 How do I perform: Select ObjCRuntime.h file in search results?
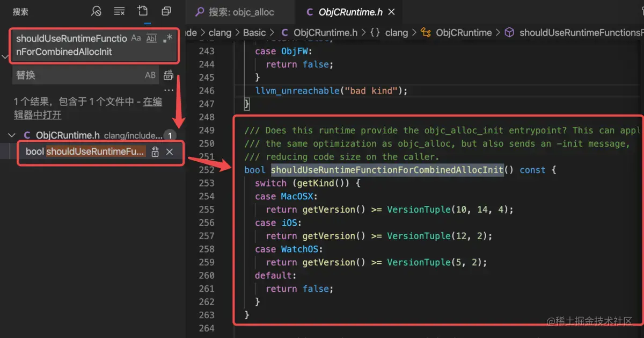click(x=68, y=135)
